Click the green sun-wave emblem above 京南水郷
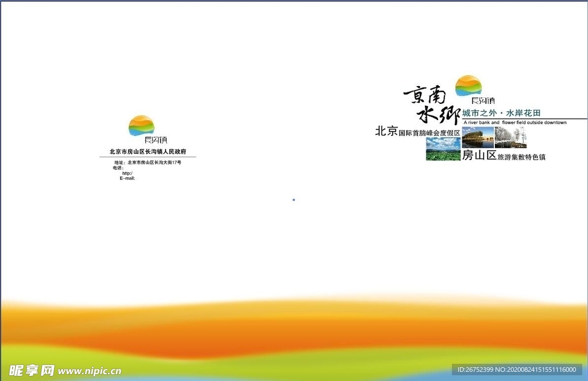Image resolution: width=588 pixels, height=381 pixels. (467, 84)
